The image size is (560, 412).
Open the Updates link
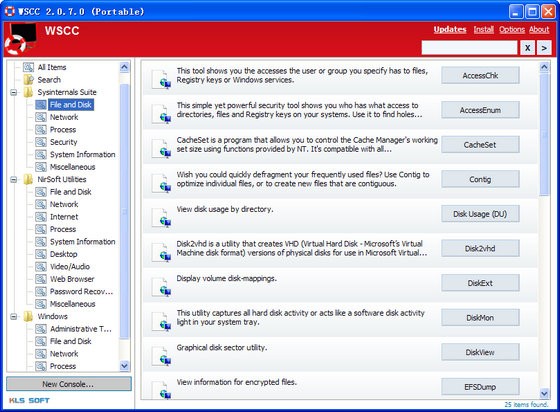tap(450, 29)
